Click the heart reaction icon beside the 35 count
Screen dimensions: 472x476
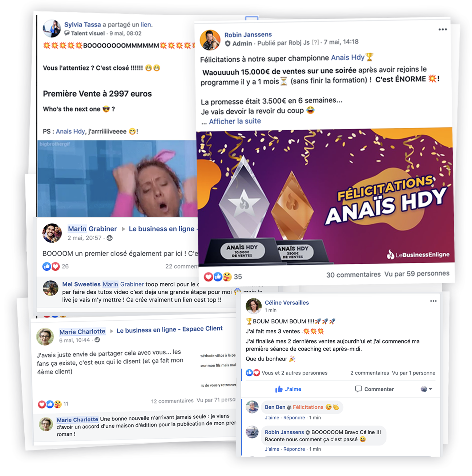point(208,277)
